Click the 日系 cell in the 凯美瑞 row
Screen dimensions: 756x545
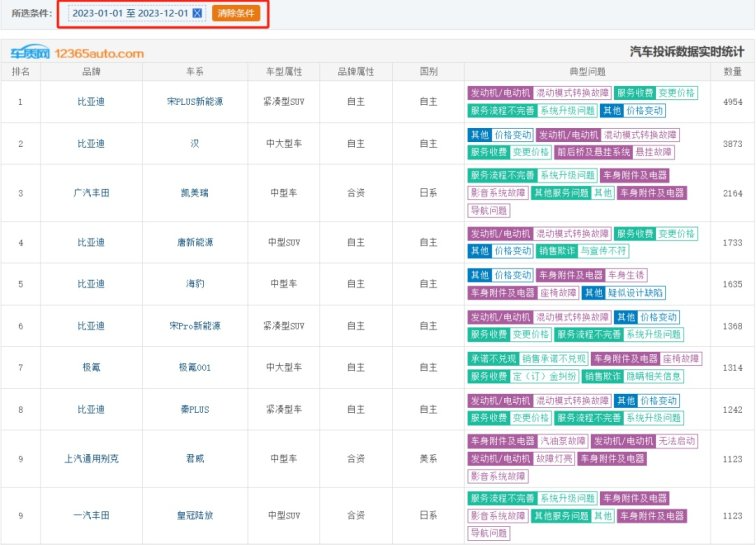[x=428, y=193]
